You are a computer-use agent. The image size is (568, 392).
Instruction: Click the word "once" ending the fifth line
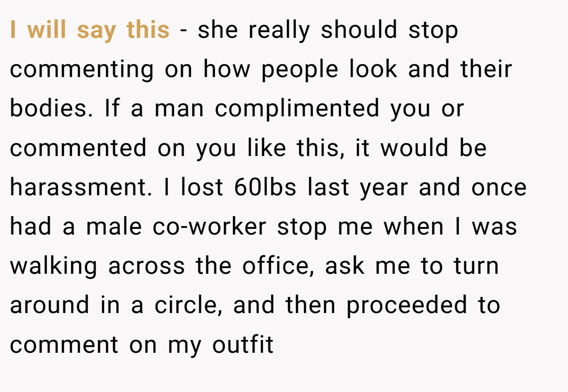point(499,188)
